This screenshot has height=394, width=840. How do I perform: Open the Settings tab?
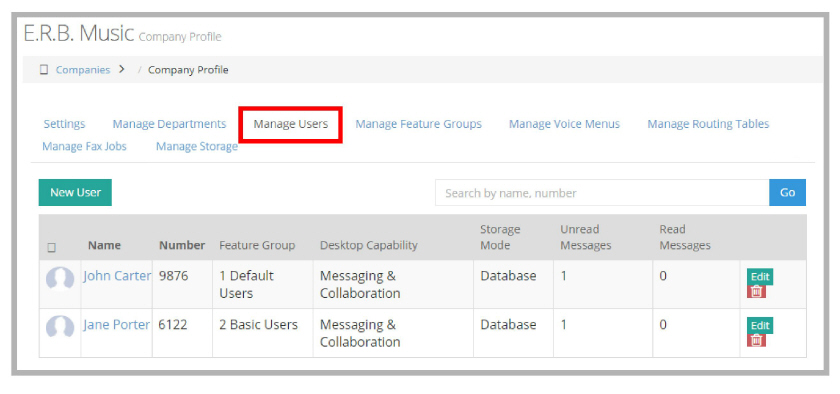click(x=64, y=124)
